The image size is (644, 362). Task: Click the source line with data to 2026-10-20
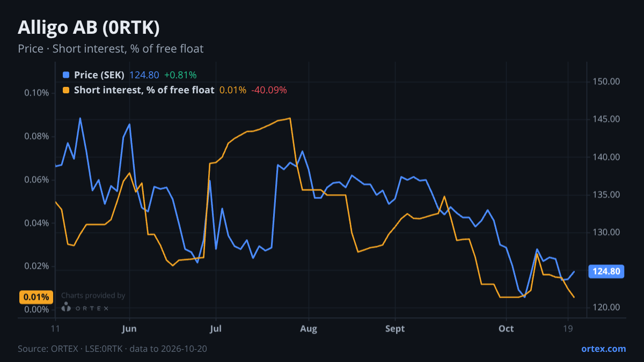tap(112, 349)
